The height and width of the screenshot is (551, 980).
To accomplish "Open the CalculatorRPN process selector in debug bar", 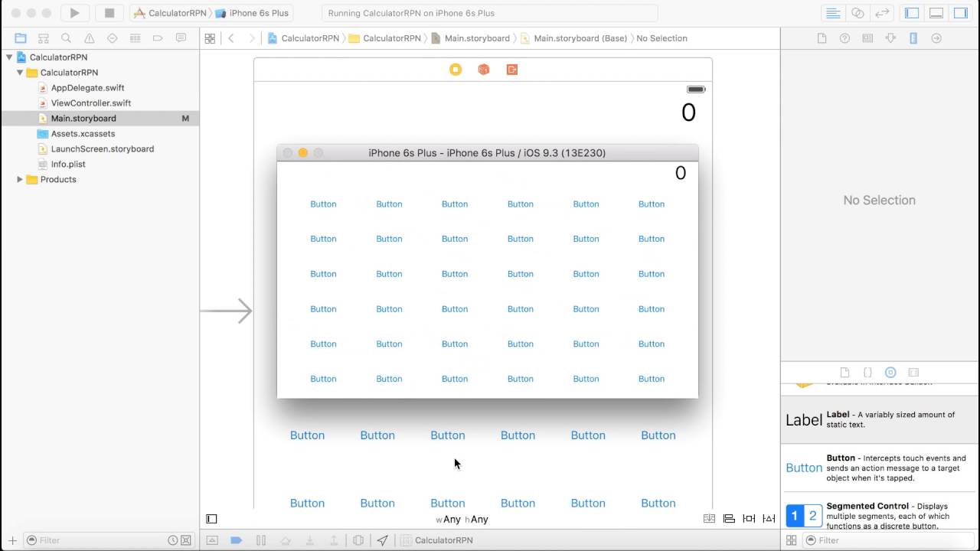I will tap(436, 540).
